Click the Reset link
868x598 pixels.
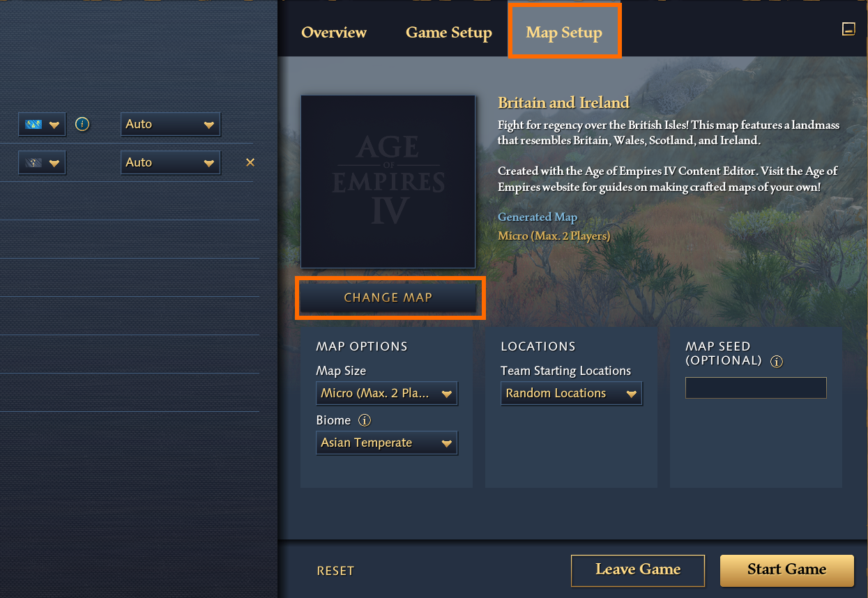[x=335, y=571]
